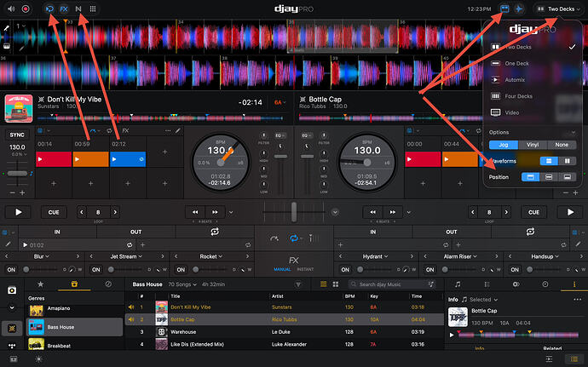The height and width of the screenshot is (367, 588).
Task: Click the camera icon in library sidebar
Action: (x=12, y=290)
